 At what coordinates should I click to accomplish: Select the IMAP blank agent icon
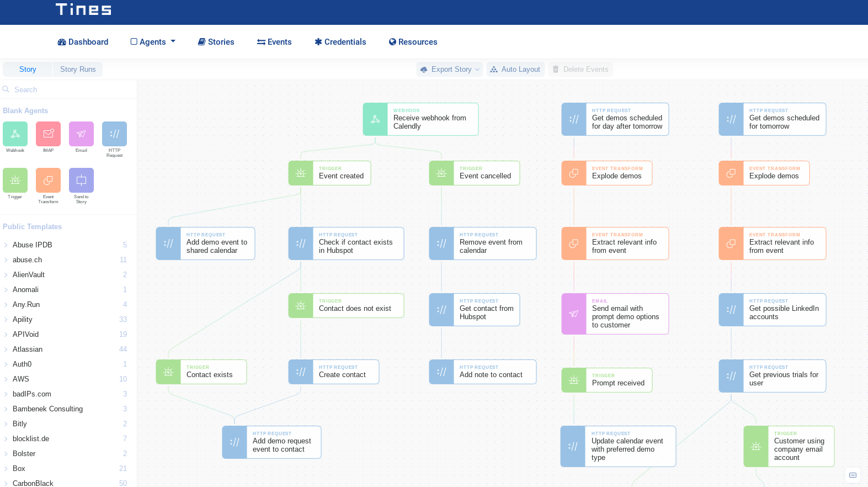click(48, 134)
